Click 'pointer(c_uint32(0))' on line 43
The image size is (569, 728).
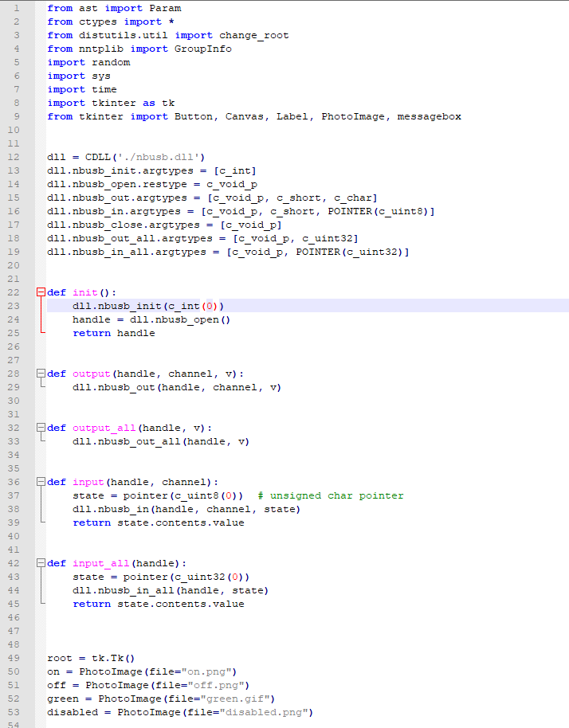coord(186,577)
